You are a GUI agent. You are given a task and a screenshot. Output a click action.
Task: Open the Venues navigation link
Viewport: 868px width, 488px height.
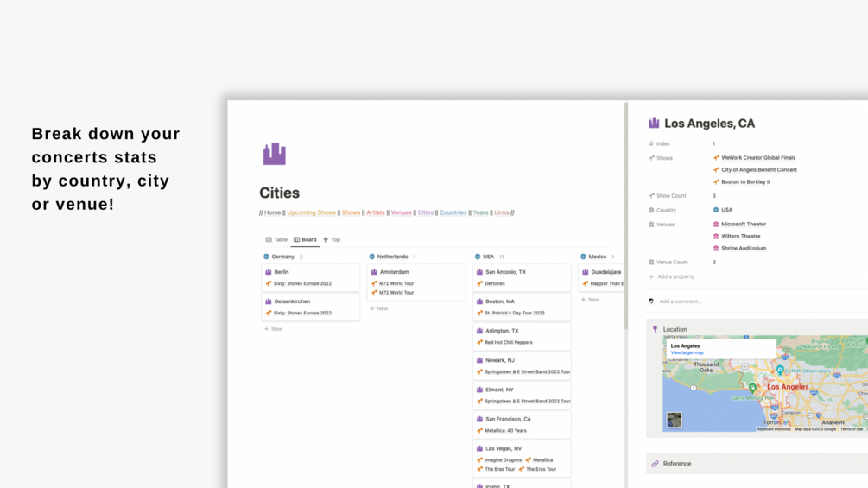402,212
